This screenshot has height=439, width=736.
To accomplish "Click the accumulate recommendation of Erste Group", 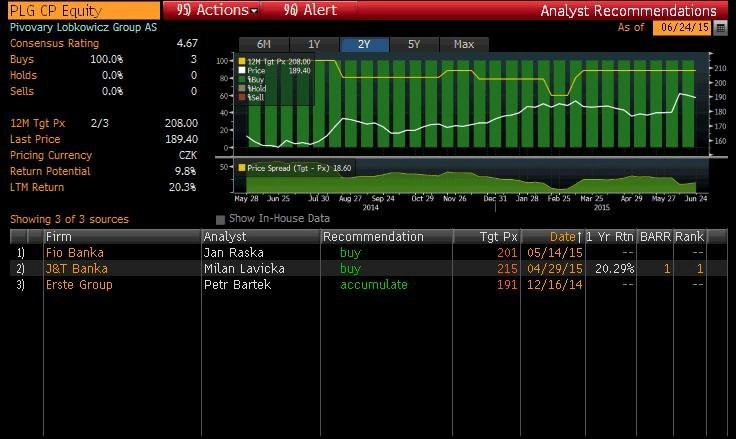I will click(374, 285).
